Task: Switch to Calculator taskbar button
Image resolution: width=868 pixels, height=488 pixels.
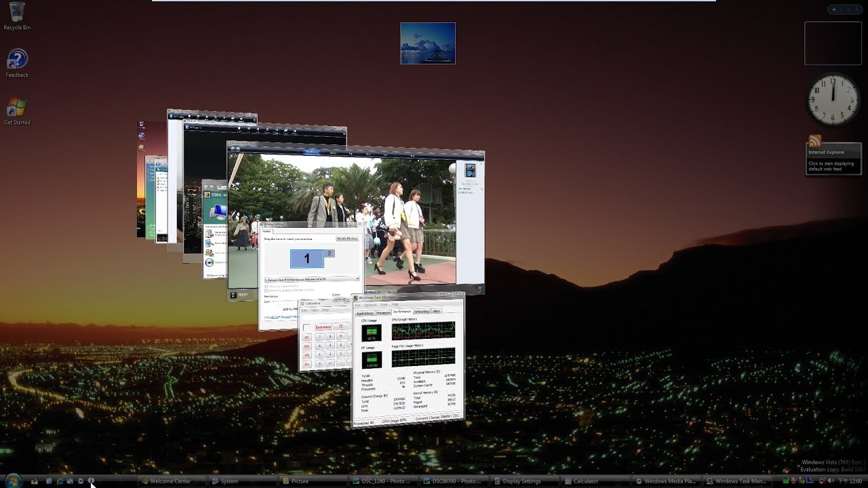Action: tap(597, 481)
